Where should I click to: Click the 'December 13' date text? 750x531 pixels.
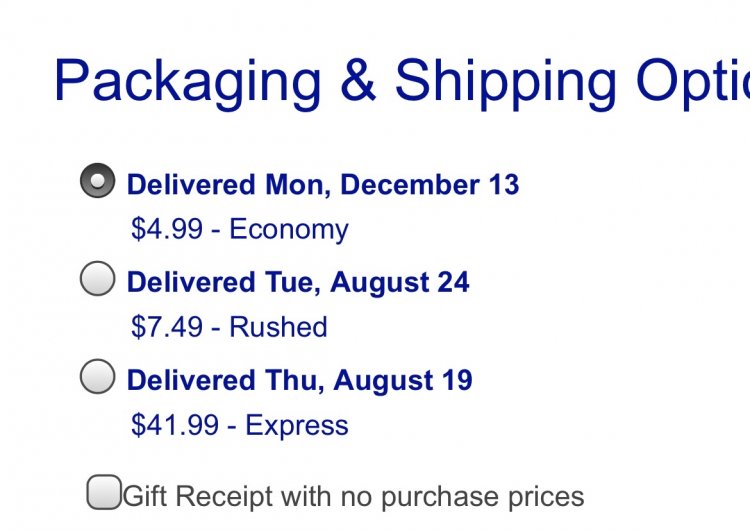click(430, 184)
